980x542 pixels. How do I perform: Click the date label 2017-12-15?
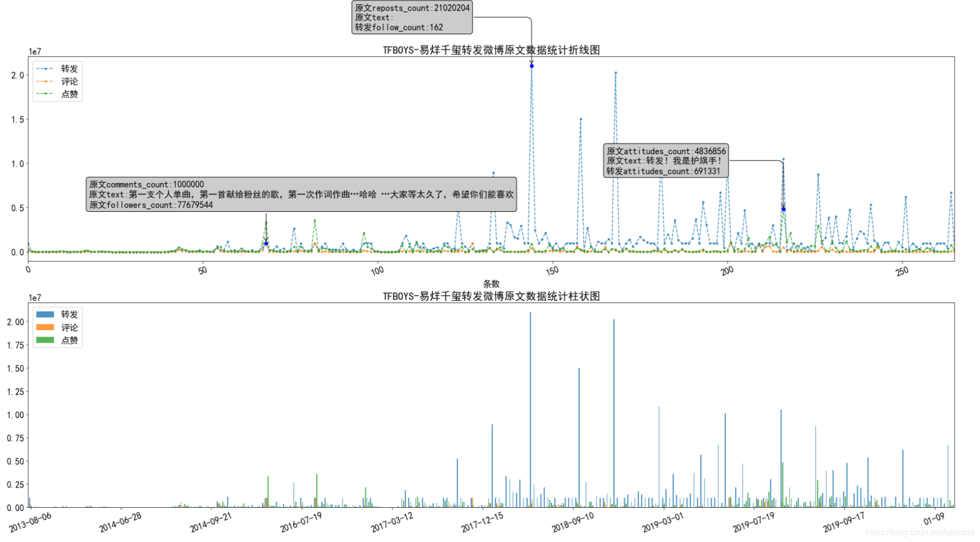pyautogui.click(x=482, y=522)
